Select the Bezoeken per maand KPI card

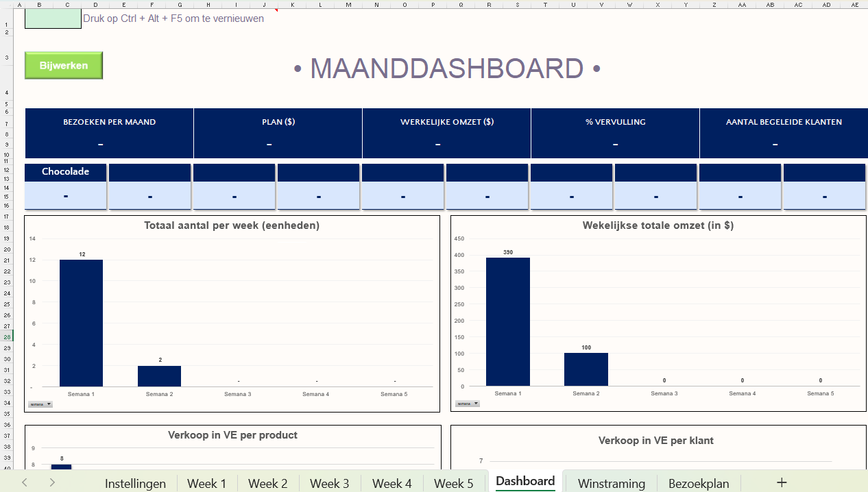point(109,133)
